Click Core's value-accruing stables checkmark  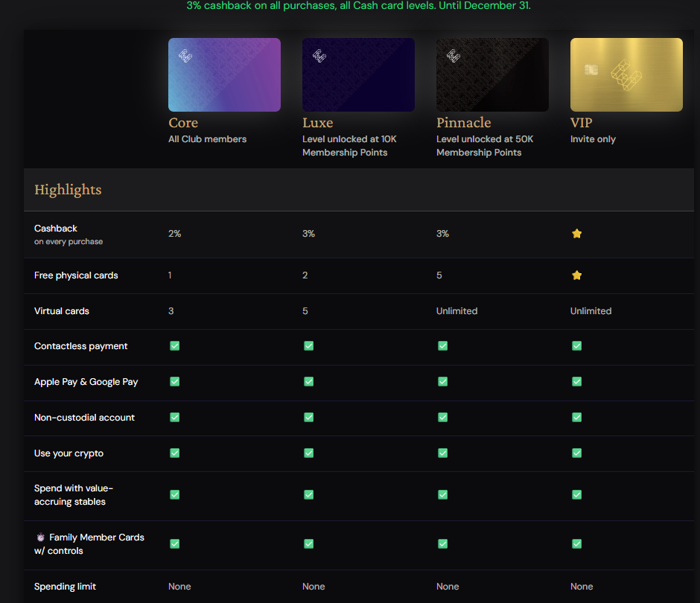pyautogui.click(x=174, y=494)
